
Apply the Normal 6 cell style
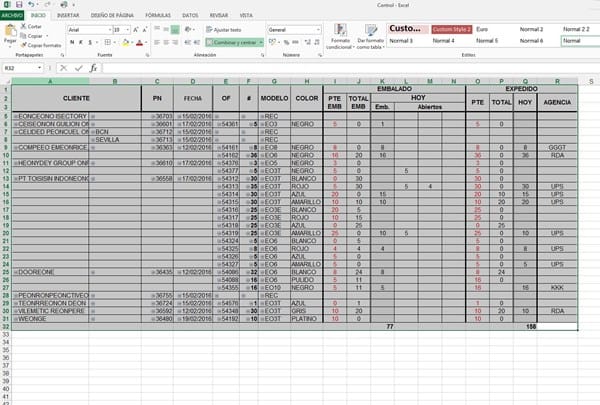pyautogui.click(x=538, y=41)
